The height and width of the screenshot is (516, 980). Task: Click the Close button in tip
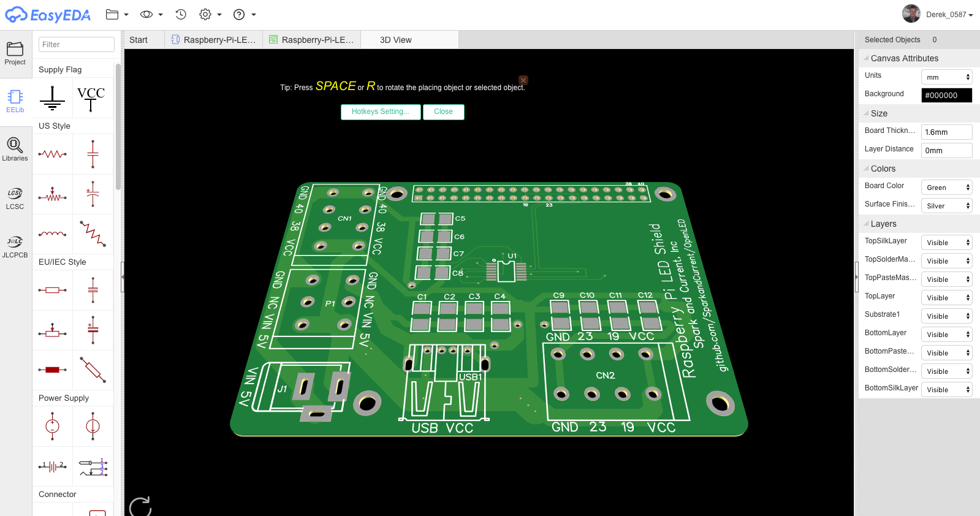(x=443, y=112)
